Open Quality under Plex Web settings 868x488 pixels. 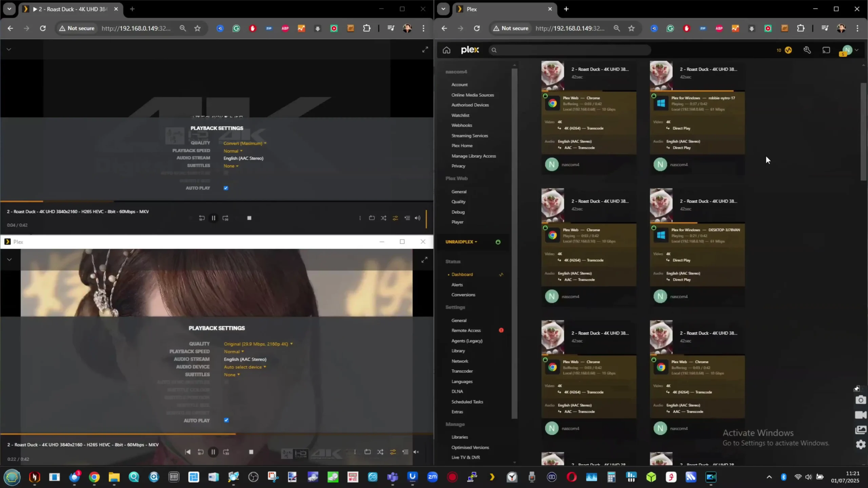458,202
